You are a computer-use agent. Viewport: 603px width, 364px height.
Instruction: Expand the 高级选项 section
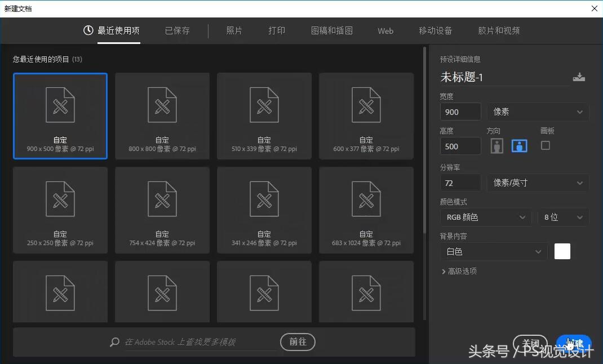point(460,271)
